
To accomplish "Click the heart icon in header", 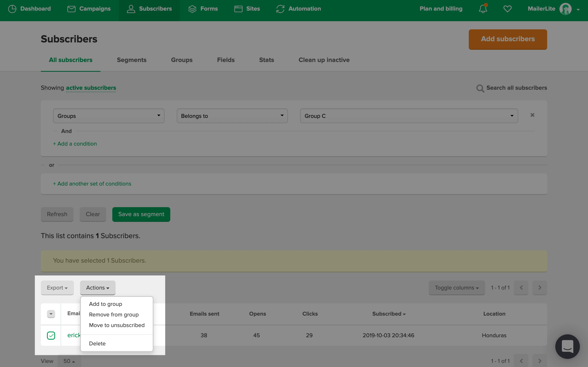I will 507,9.
